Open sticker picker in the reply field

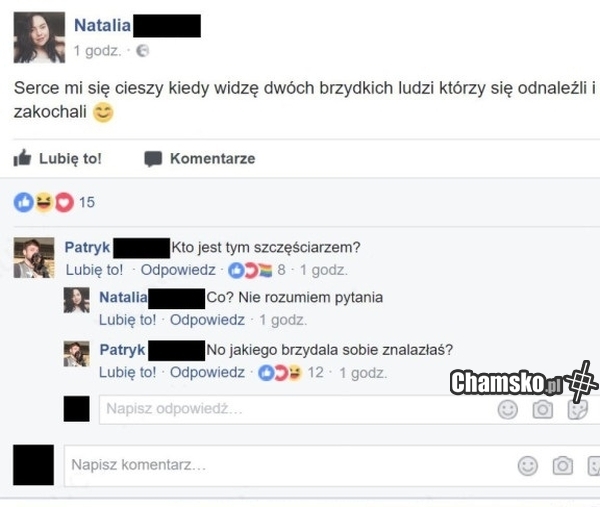(x=577, y=410)
